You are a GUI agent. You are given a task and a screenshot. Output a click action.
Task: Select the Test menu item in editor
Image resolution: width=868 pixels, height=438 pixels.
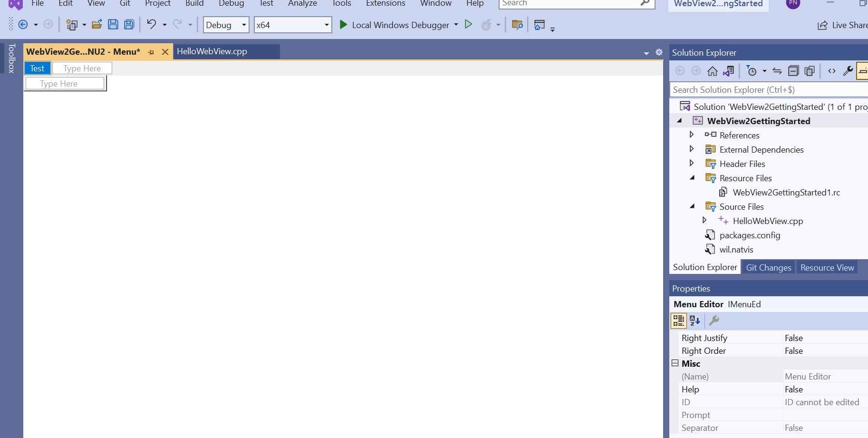coord(37,68)
